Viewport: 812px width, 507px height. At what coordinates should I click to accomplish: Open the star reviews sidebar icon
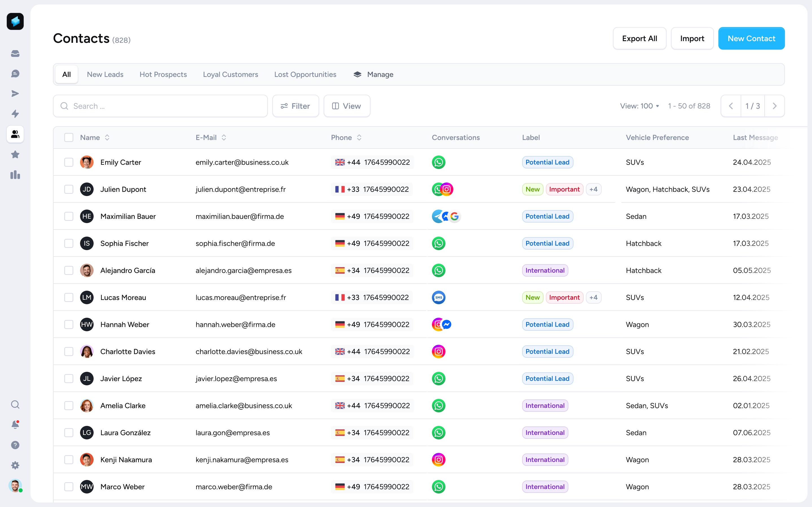click(15, 155)
